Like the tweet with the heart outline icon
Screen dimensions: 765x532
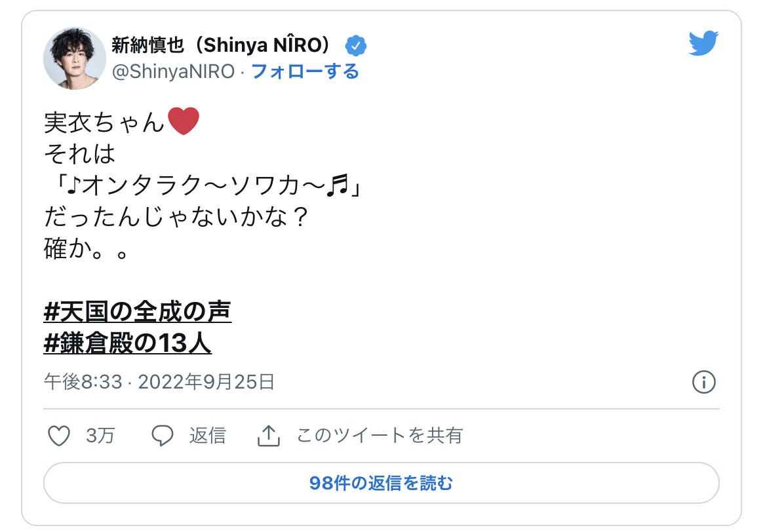[59, 436]
